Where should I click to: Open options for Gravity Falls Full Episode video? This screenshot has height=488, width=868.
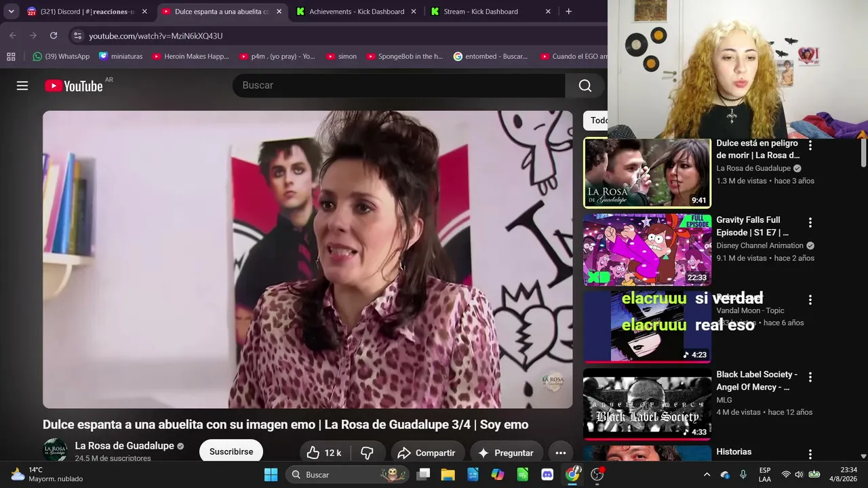810,222
